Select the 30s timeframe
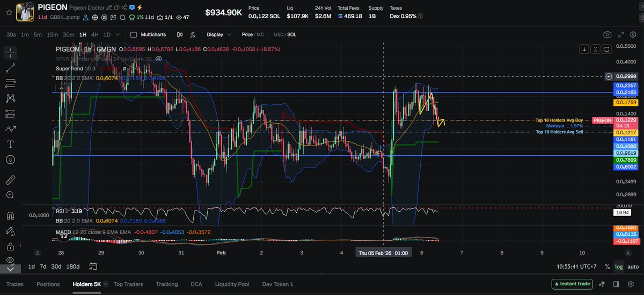 (11, 34)
